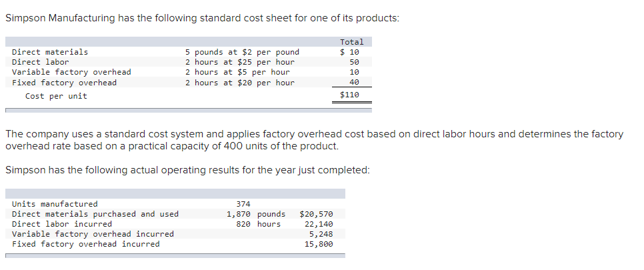
Task: Click the 15,800 fixed overhead amount
Action: click(319, 244)
